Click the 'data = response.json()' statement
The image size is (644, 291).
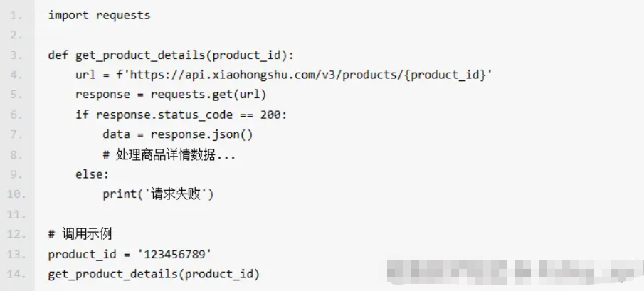178,134
